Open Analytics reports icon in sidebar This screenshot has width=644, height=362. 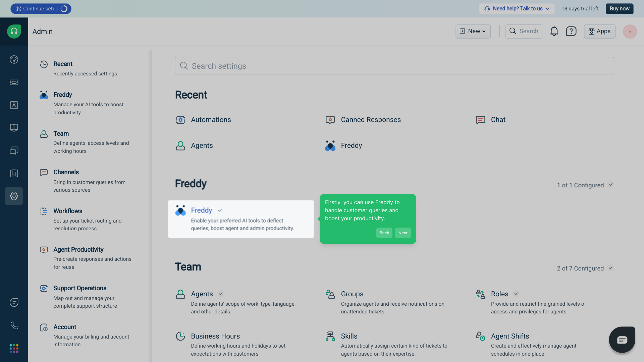click(x=14, y=173)
